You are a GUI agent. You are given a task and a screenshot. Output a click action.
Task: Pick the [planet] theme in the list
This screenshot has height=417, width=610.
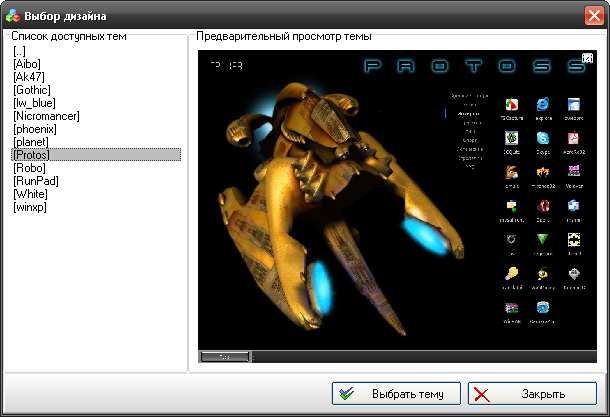(x=31, y=142)
